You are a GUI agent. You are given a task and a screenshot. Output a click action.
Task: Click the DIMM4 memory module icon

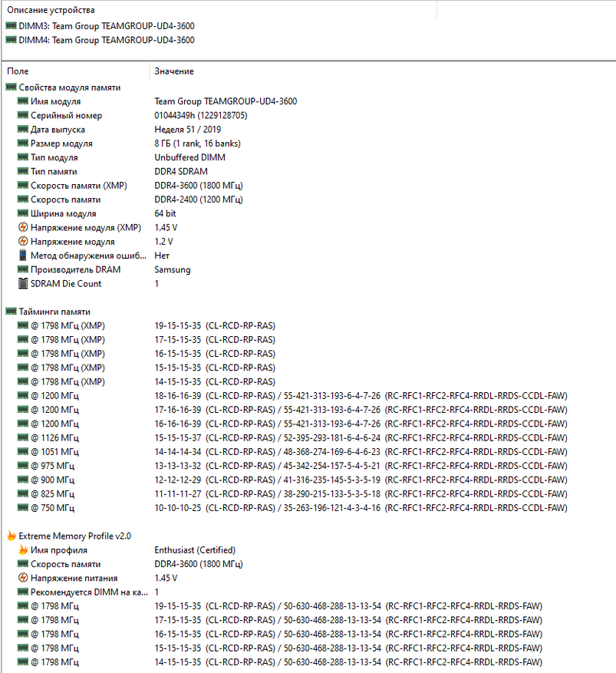[12, 41]
